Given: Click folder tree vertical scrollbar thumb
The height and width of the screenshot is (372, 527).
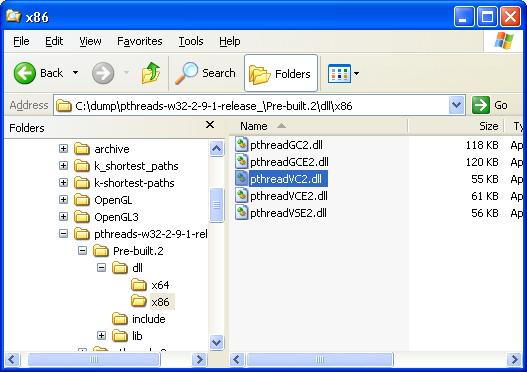Looking at the screenshot, I should pos(216,205).
